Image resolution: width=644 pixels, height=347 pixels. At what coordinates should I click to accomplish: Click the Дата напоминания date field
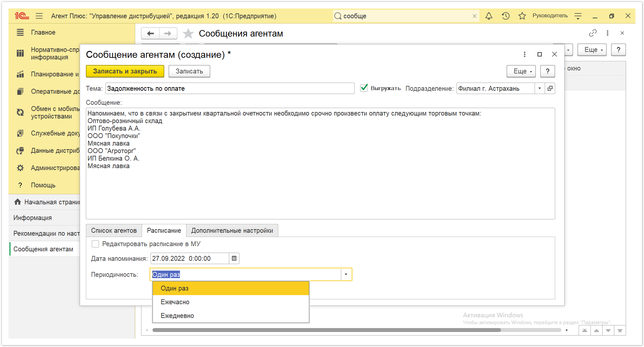tap(189, 258)
